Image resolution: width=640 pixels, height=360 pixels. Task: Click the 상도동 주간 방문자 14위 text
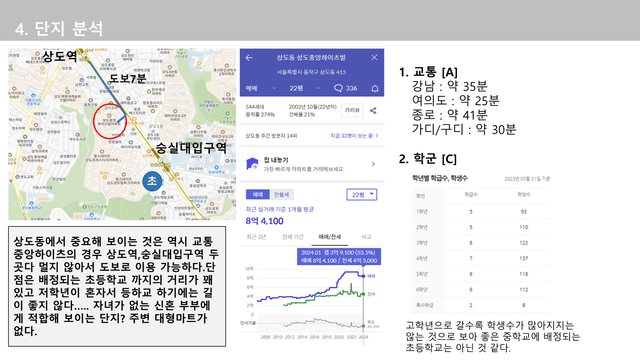(271, 136)
